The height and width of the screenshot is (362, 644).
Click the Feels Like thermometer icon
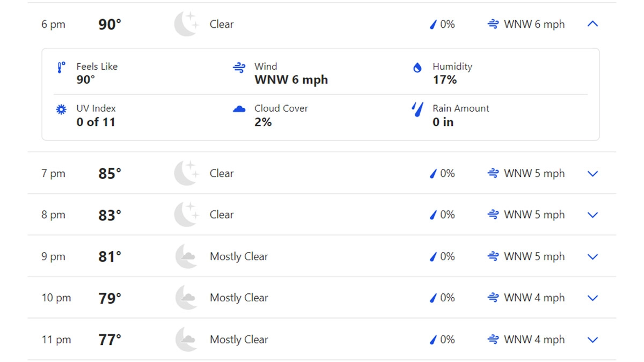61,68
